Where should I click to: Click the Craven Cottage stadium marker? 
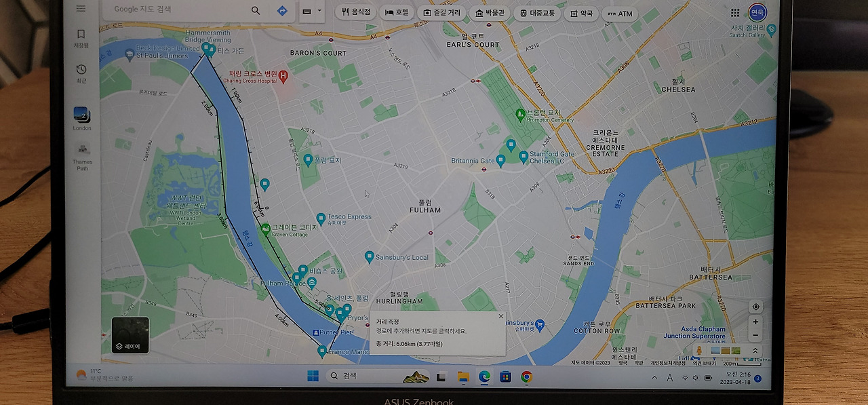click(265, 229)
